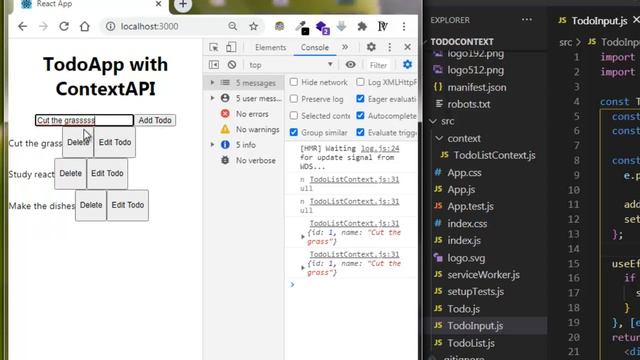
Task: Open the log.js:24 source link
Action: pyautogui.click(x=380, y=149)
